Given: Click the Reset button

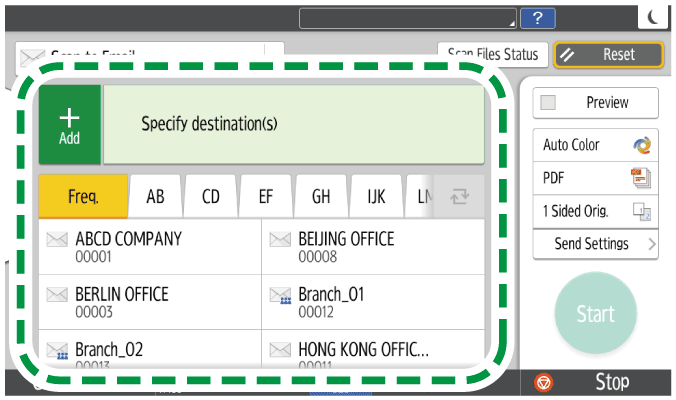Looking at the screenshot, I should (609, 55).
